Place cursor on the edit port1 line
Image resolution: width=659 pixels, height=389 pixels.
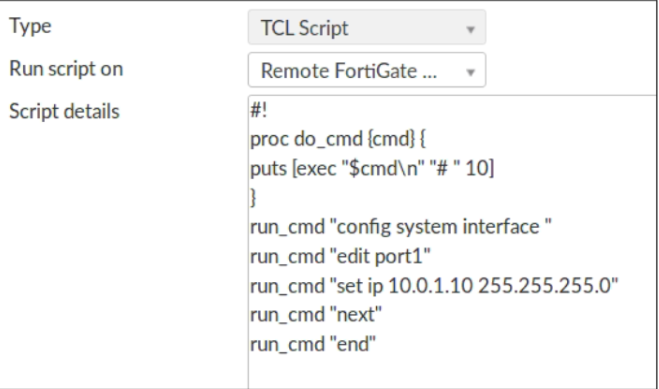pyautogui.click(x=340, y=256)
